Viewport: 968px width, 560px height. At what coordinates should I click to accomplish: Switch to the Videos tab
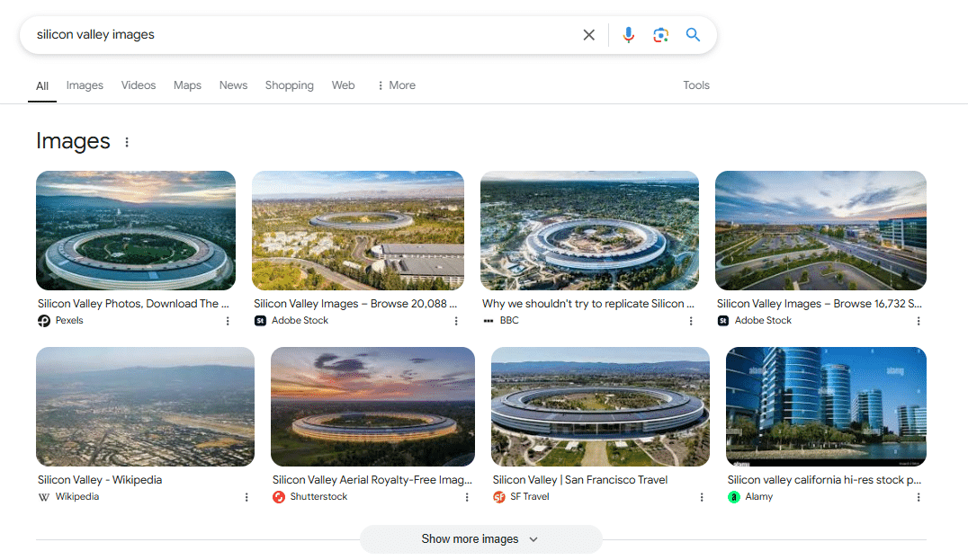click(x=139, y=85)
